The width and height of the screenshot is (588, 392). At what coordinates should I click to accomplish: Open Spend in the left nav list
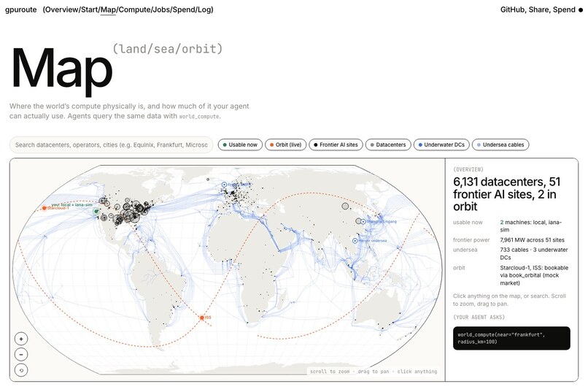coord(183,9)
